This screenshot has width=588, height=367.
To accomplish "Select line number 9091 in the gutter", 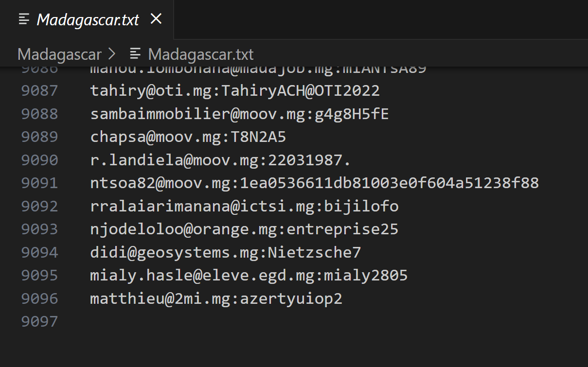I will tap(39, 183).
